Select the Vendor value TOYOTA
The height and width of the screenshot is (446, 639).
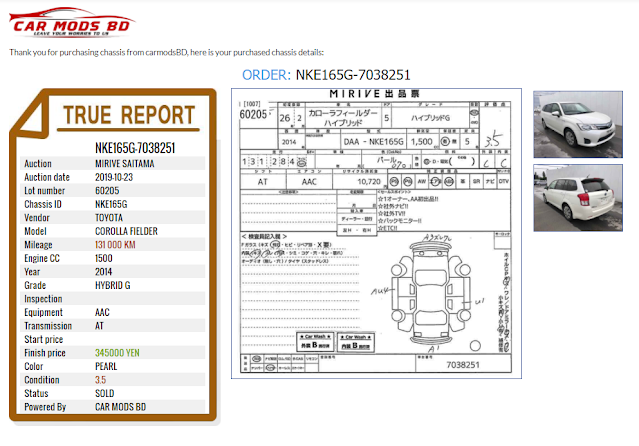pyautogui.click(x=109, y=218)
